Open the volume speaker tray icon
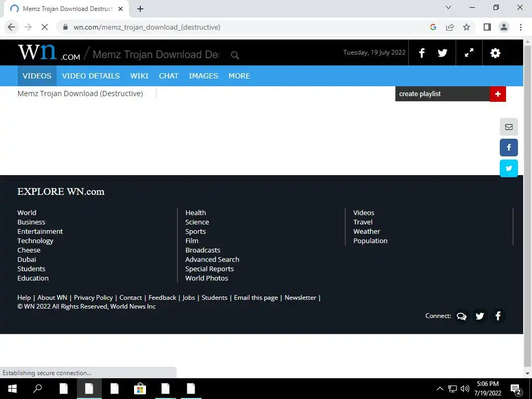 coord(465,389)
